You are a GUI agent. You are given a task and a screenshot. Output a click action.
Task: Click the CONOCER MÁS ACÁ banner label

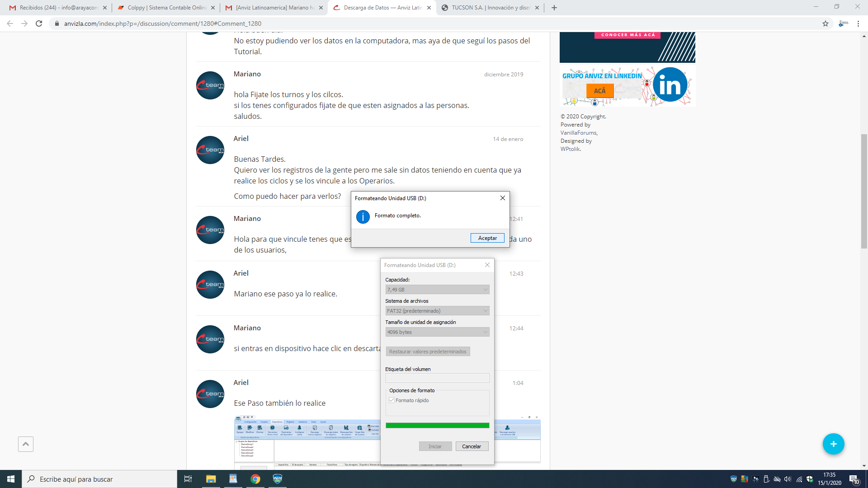(x=627, y=35)
